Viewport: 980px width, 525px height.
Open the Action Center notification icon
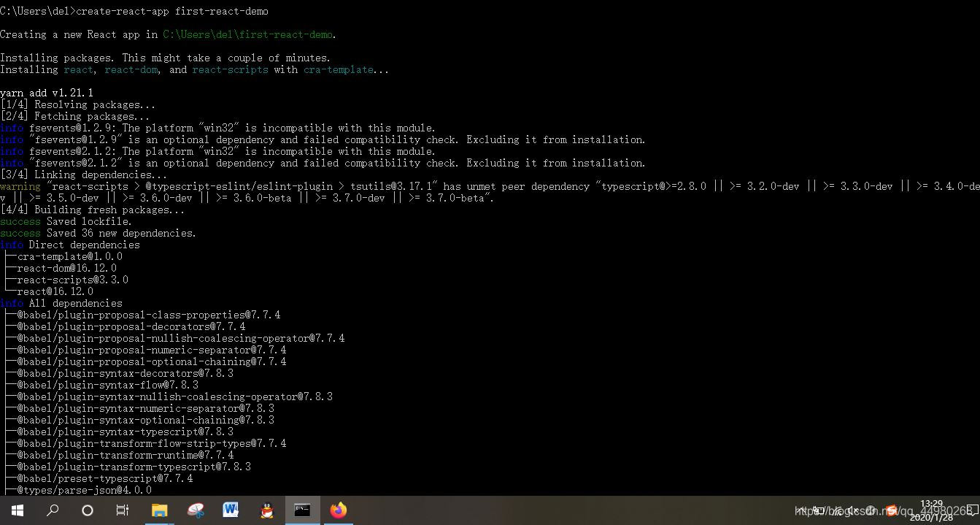click(x=971, y=511)
